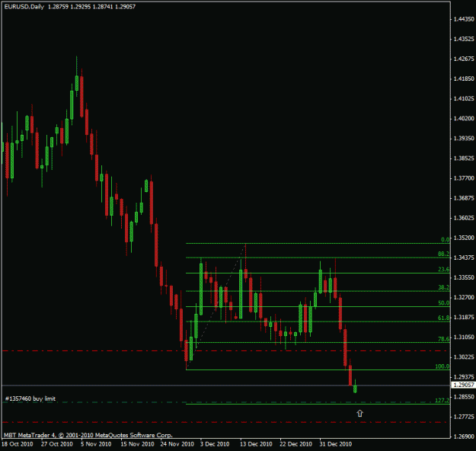Image resolution: width=476 pixels, height=451 pixels.
Task: Select the Fibonacci 50.0 level label
Action: tap(443, 302)
